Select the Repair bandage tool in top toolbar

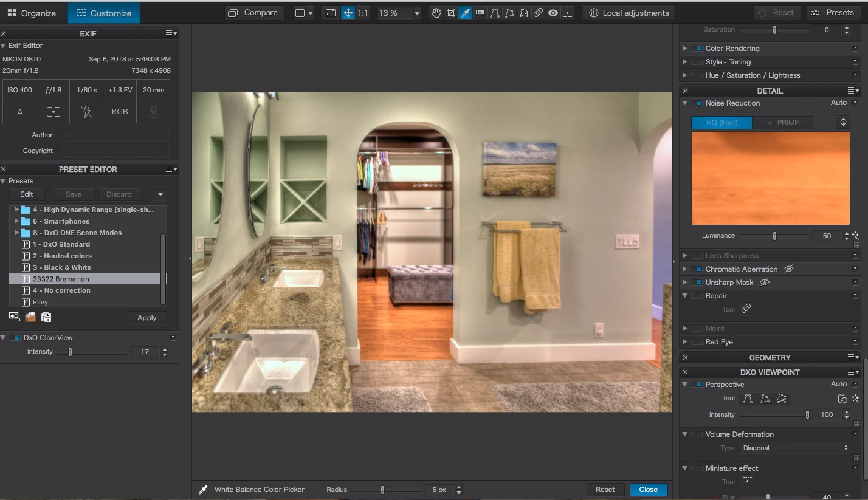[x=538, y=13]
